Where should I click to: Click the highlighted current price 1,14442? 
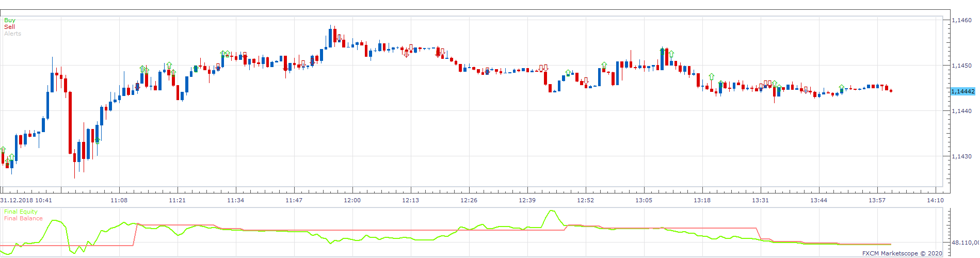(963, 91)
